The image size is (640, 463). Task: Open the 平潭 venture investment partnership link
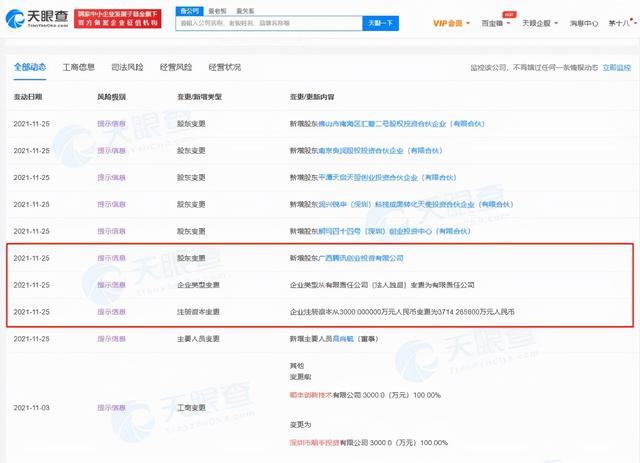click(387, 178)
